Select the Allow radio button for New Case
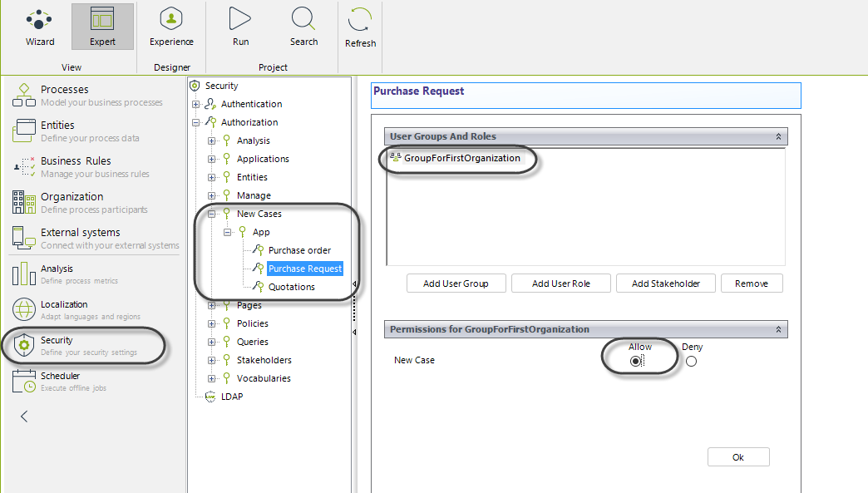Image resolution: width=868 pixels, height=493 pixels. (635, 362)
